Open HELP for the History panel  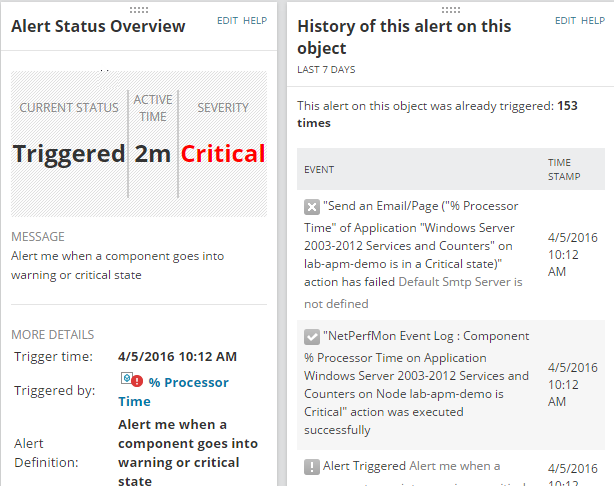[594, 20]
